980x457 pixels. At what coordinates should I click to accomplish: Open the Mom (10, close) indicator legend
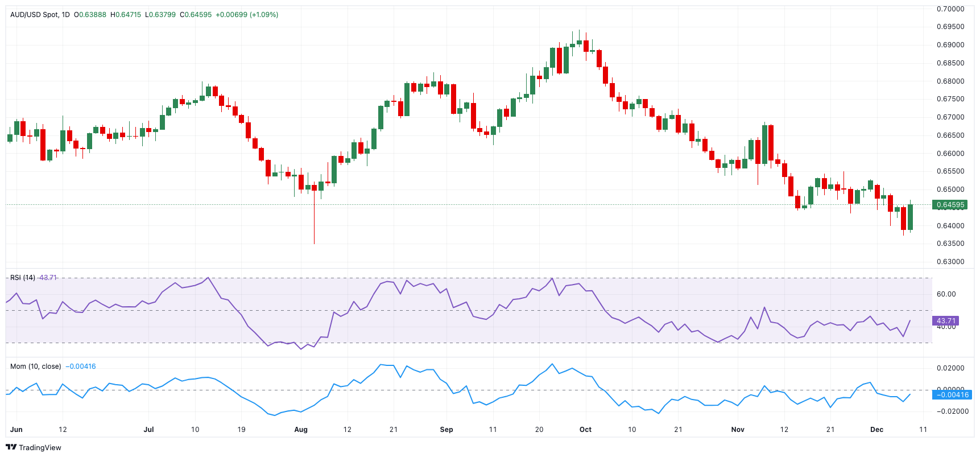tap(35, 367)
